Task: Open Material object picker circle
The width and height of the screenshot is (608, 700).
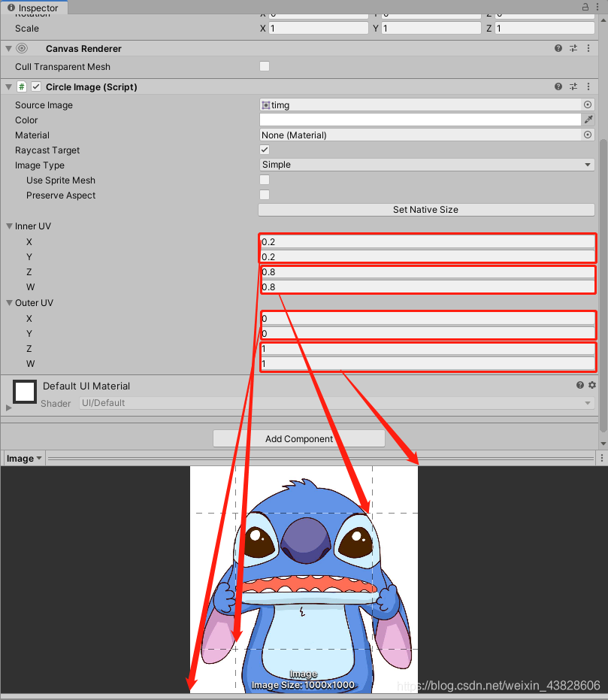Action: pos(588,135)
